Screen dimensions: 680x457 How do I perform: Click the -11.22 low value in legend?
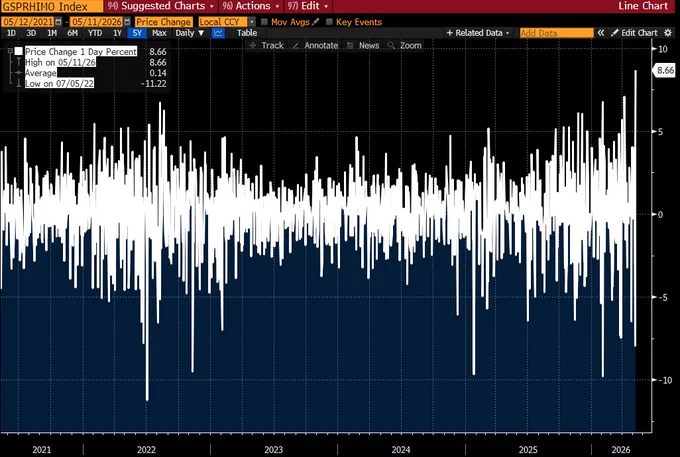(154, 83)
